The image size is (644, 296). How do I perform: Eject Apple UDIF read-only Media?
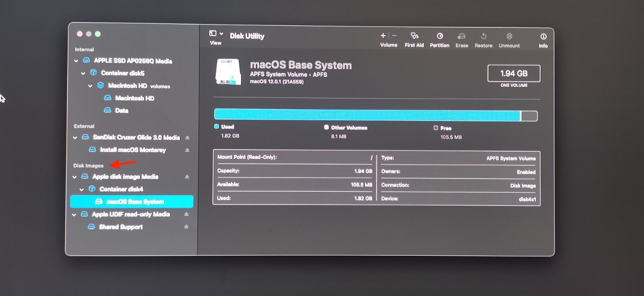(x=186, y=214)
